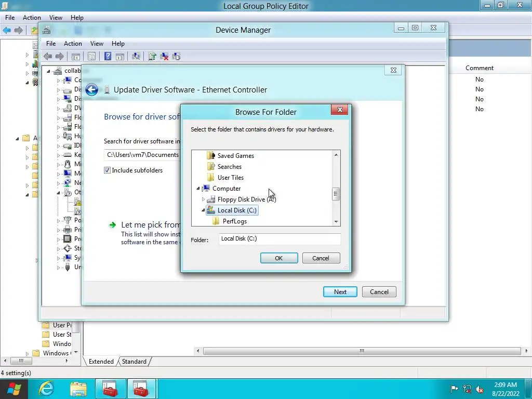Click the network tray icon

[x=467, y=389]
